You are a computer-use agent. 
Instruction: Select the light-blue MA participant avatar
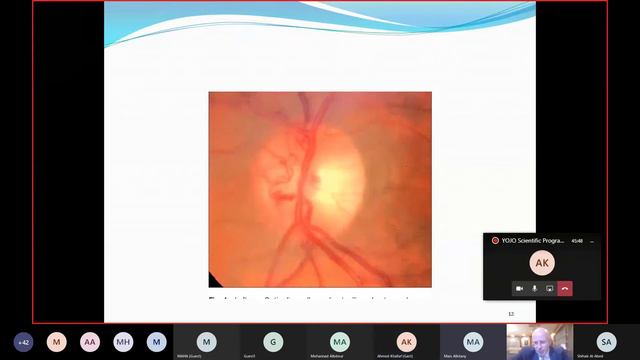[473, 342]
